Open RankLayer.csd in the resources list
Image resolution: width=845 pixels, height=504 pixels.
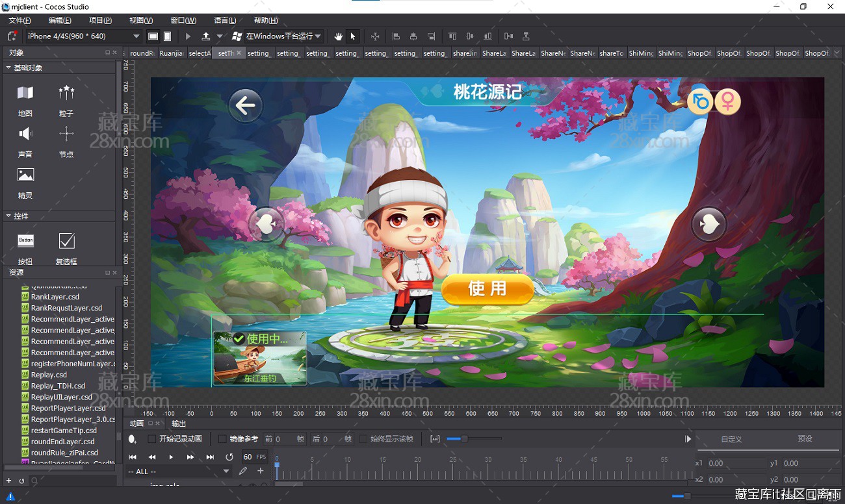(x=55, y=297)
